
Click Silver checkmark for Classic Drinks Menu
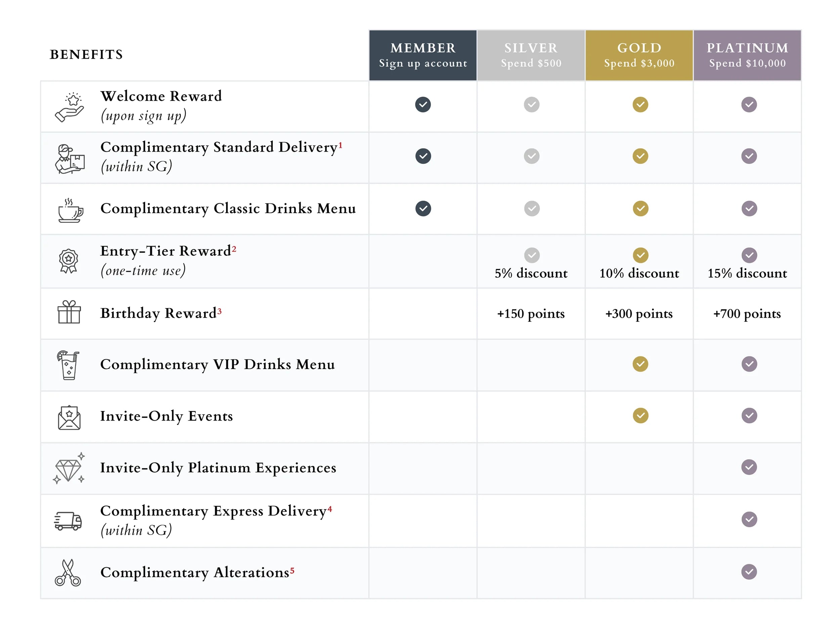point(532,209)
